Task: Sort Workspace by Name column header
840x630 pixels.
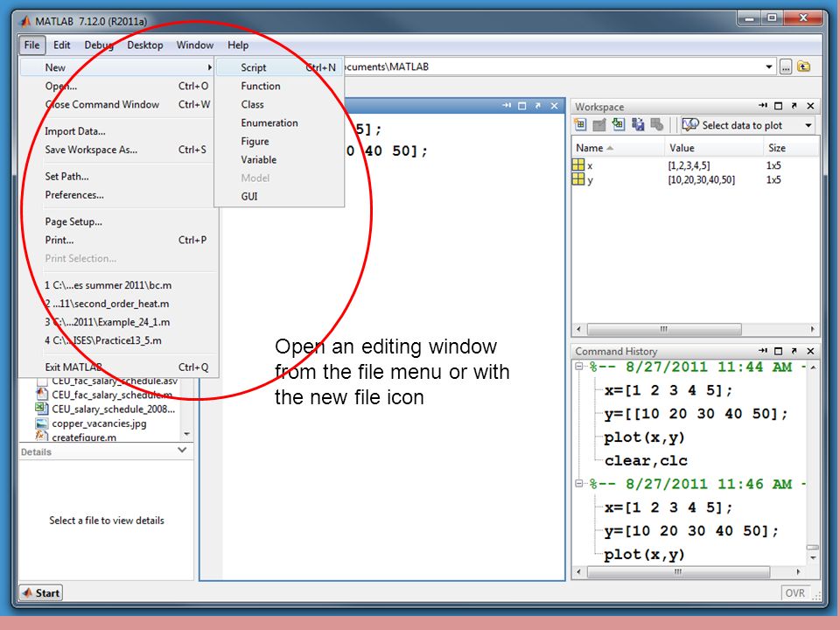Action: coord(618,148)
